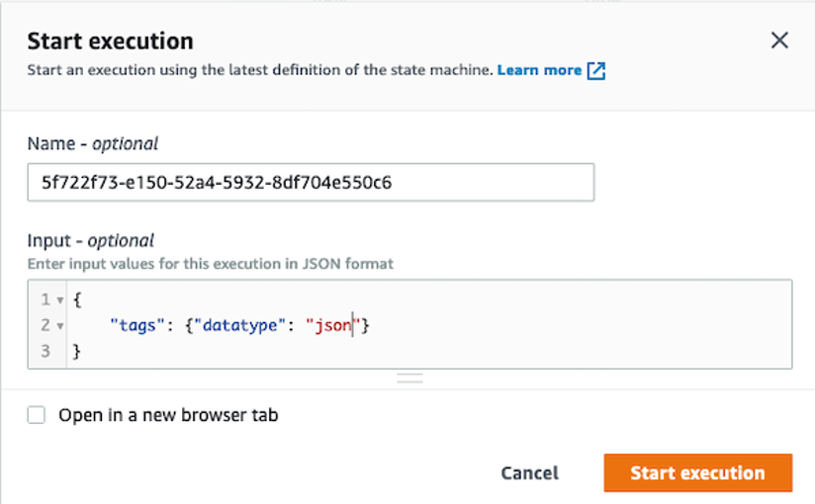Close the Start execution dialog
Screen dimensions: 815x504
tap(779, 41)
